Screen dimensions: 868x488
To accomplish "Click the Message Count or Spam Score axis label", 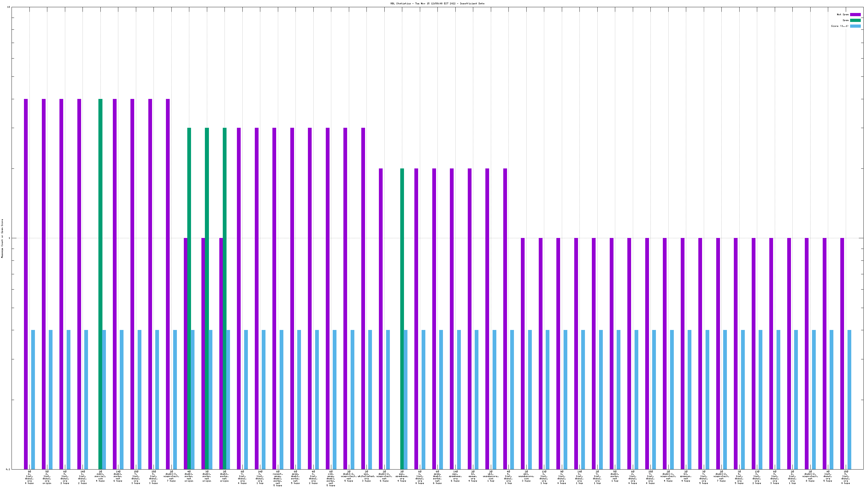I will 2,238.
